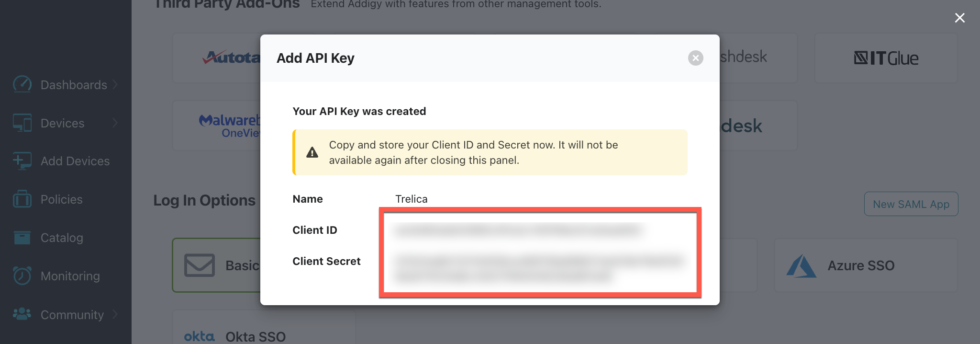Open the Policies menu item

click(x=61, y=199)
